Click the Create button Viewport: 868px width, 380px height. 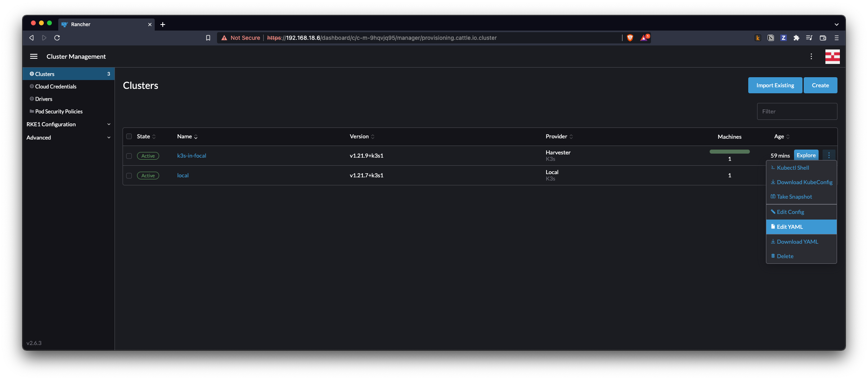820,85
